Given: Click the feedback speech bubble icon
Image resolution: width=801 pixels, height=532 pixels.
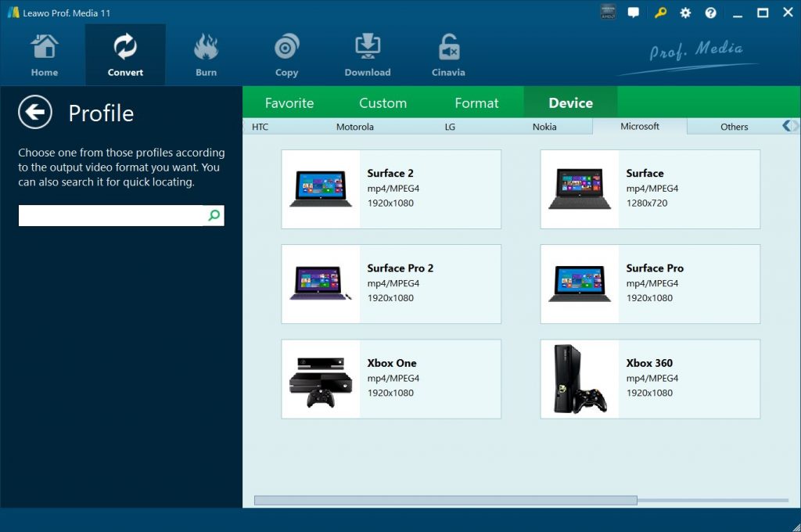Looking at the screenshot, I should click(633, 13).
